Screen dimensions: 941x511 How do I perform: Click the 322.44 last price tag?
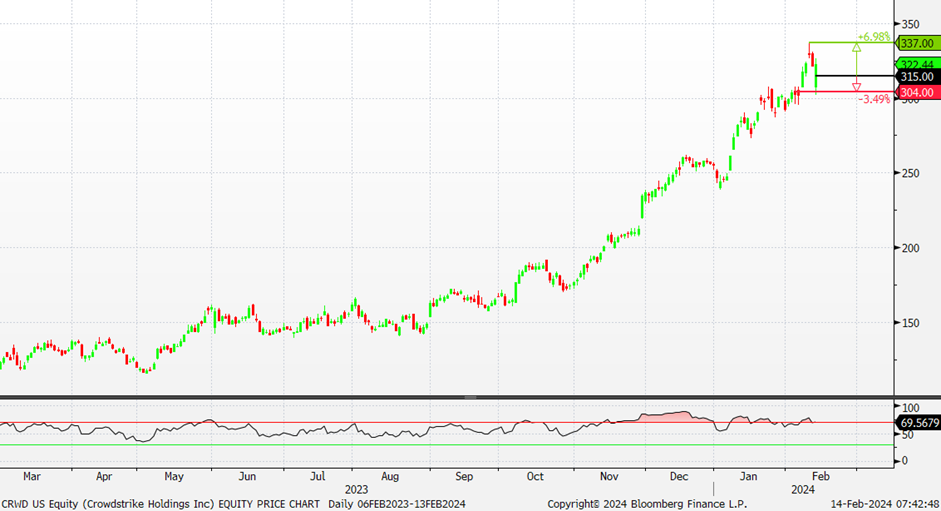point(917,64)
